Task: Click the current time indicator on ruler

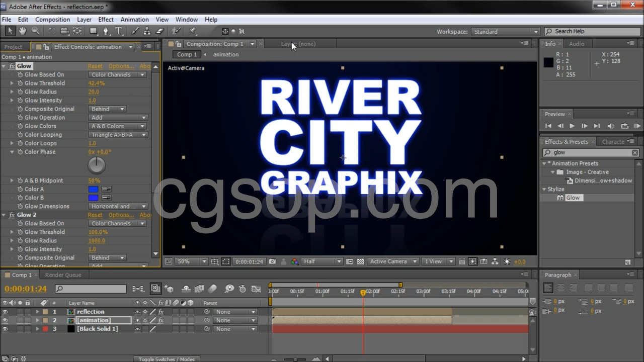Action: tap(363, 292)
